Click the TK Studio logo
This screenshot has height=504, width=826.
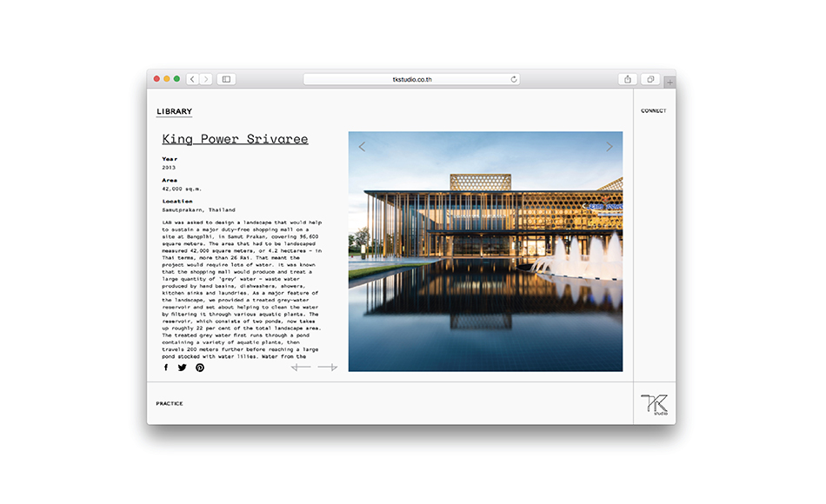(655, 404)
